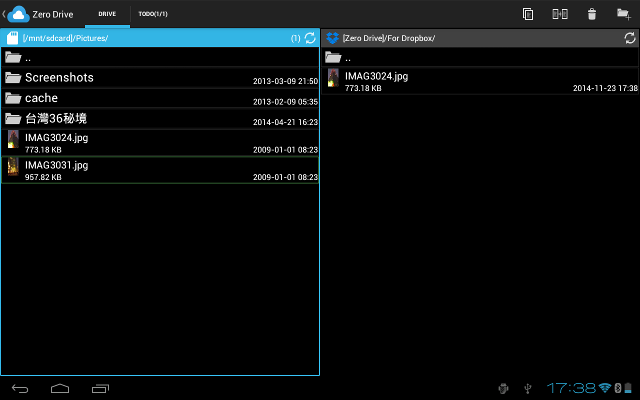Viewport: 640px width, 400px height.
Task: Tap the Screenshots folder icon
Action: tap(13, 78)
